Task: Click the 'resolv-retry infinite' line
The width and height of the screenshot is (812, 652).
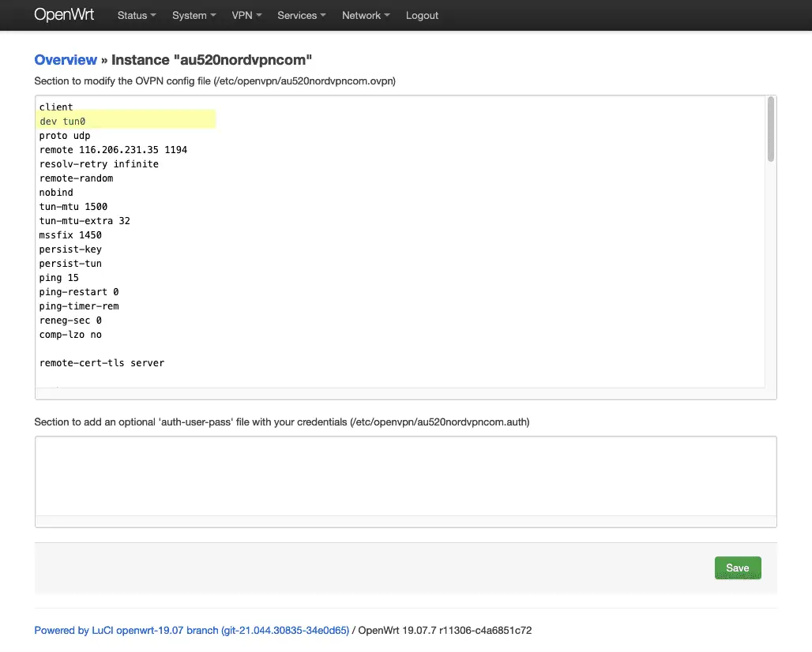Action: 99,164
